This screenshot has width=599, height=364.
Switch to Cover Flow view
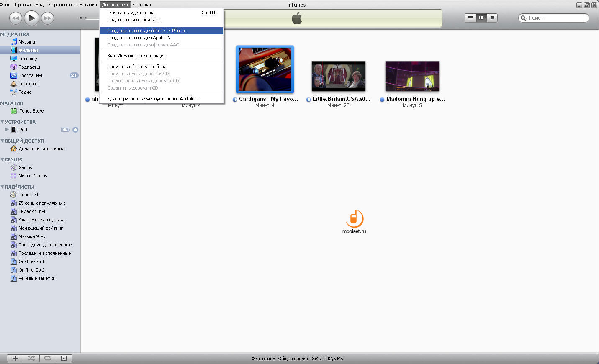492,18
